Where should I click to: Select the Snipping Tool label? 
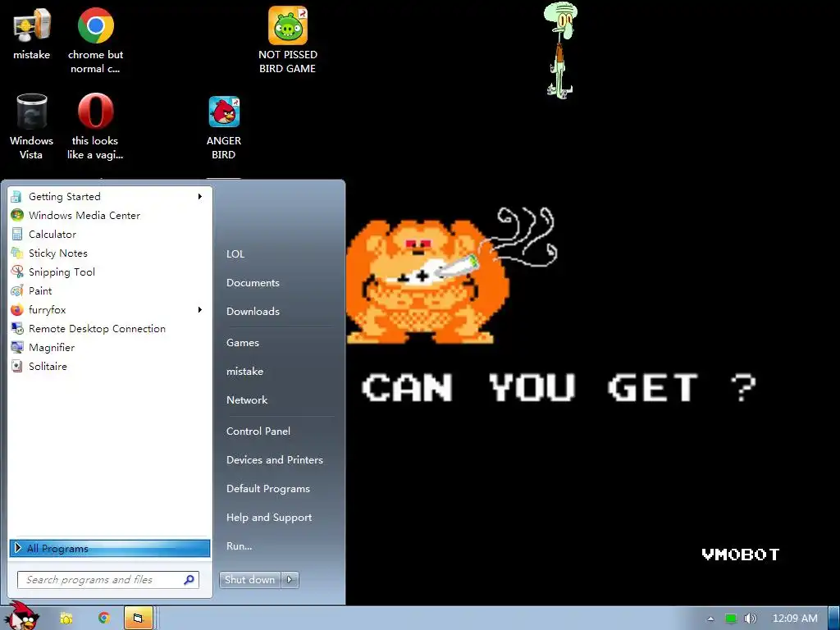click(x=62, y=272)
